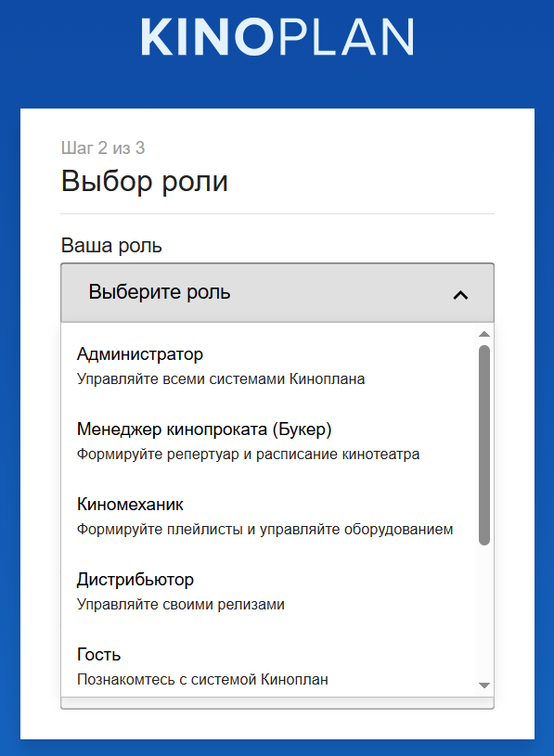Select the Киномеханик role

(268, 516)
